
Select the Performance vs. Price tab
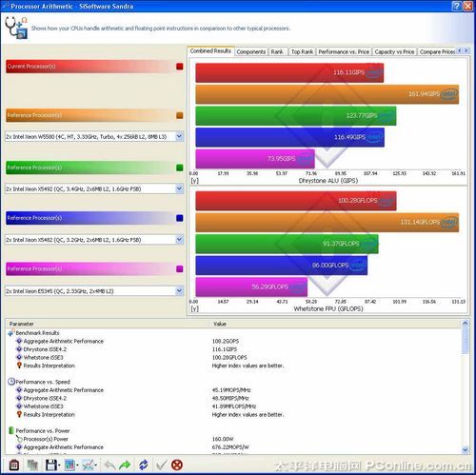[344, 51]
